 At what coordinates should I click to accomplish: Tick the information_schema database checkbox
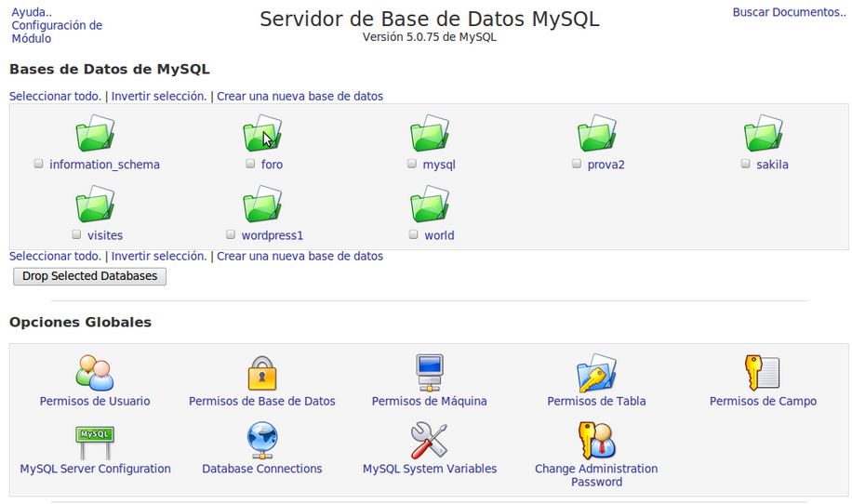(39, 164)
